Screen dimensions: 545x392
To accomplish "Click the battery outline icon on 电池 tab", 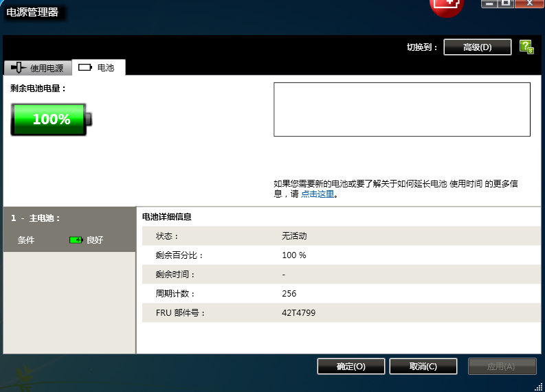I will pos(85,67).
